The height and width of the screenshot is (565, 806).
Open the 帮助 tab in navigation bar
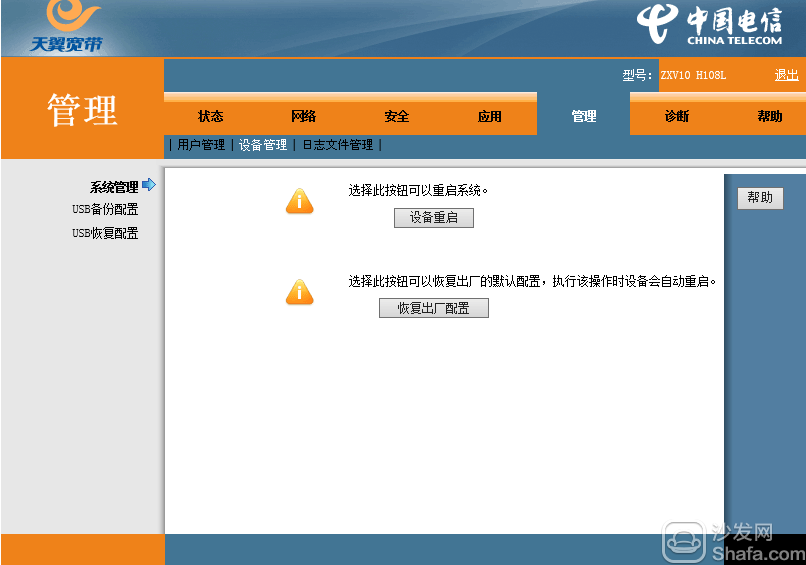coord(770,116)
